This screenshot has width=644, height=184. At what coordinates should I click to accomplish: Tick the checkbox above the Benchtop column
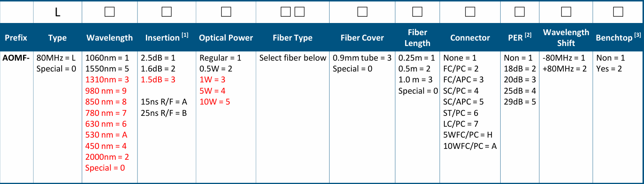pyautogui.click(x=618, y=12)
